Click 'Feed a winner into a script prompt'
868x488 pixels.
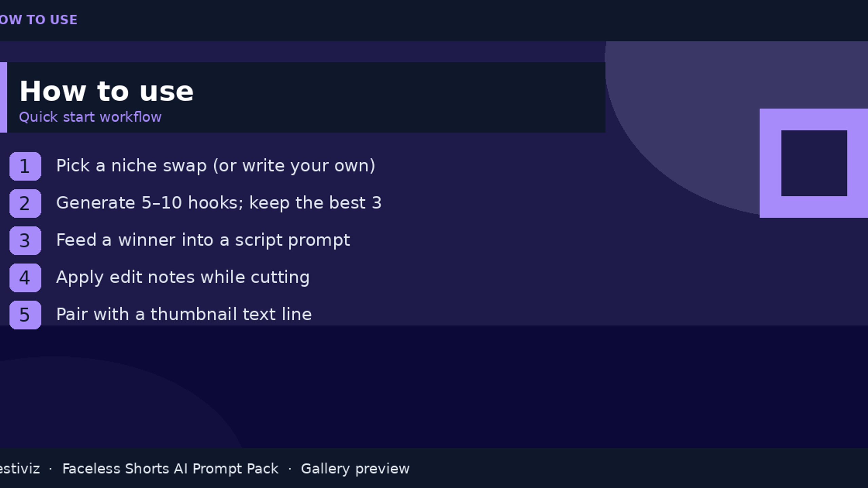(203, 240)
